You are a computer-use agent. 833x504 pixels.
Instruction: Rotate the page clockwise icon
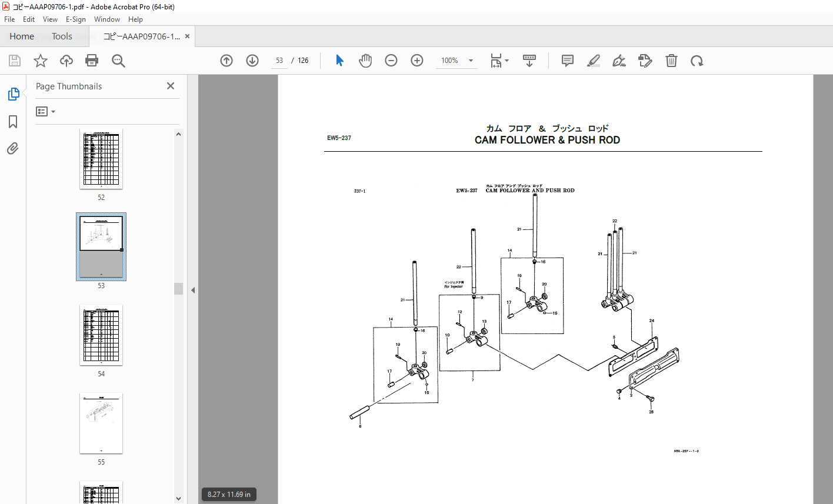coord(697,61)
